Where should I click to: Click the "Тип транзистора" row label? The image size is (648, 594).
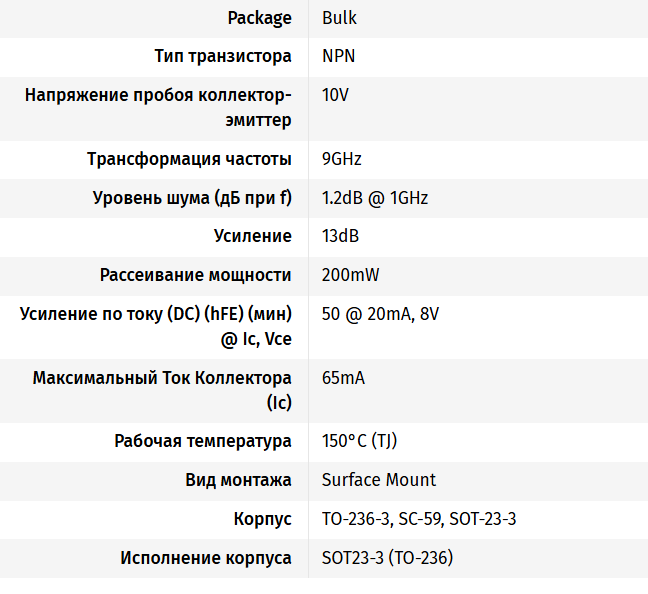(223, 56)
